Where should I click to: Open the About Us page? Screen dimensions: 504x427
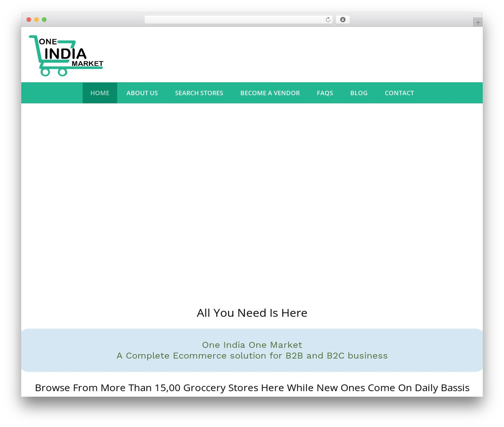point(142,93)
